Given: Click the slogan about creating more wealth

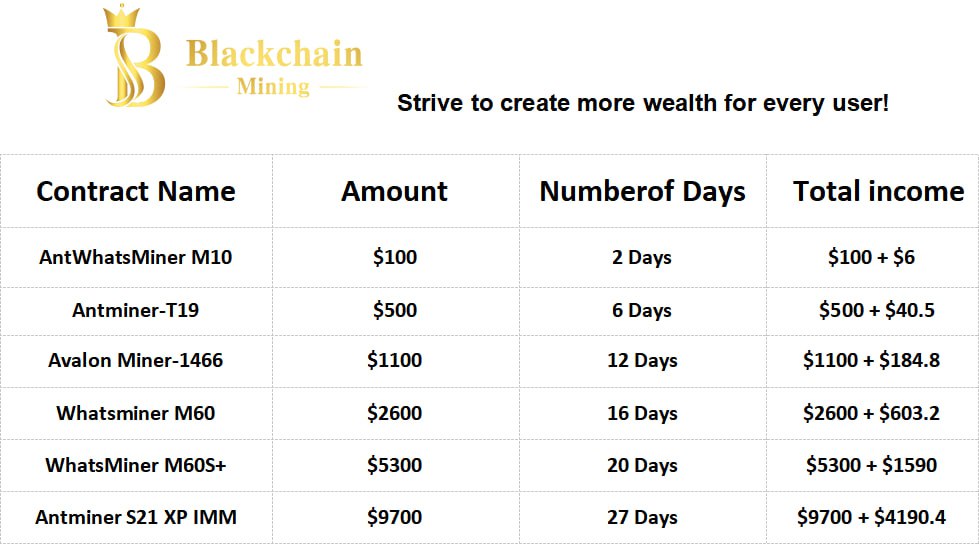Looking at the screenshot, I should click(x=642, y=103).
